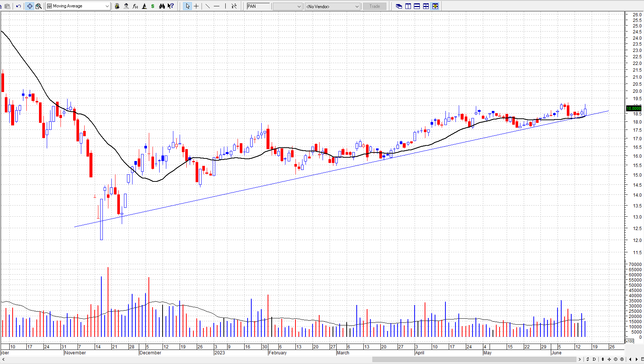Viewport: 644px width, 364px height.
Task: Click the D daily period button
Action: pos(594,359)
